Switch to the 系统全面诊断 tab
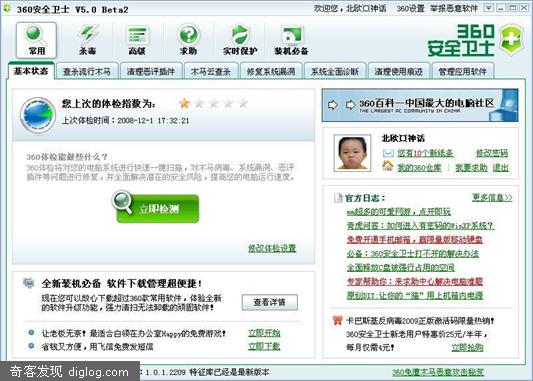533x381 pixels. pyautogui.click(x=335, y=71)
